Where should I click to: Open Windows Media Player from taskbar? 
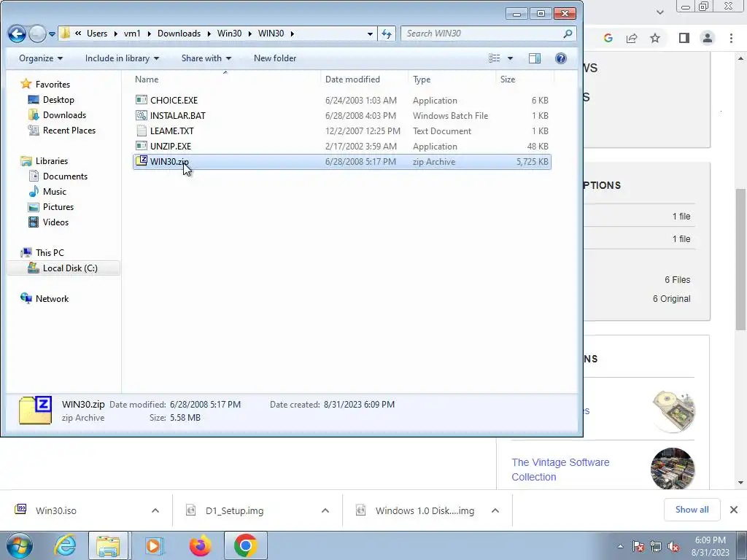point(153,545)
